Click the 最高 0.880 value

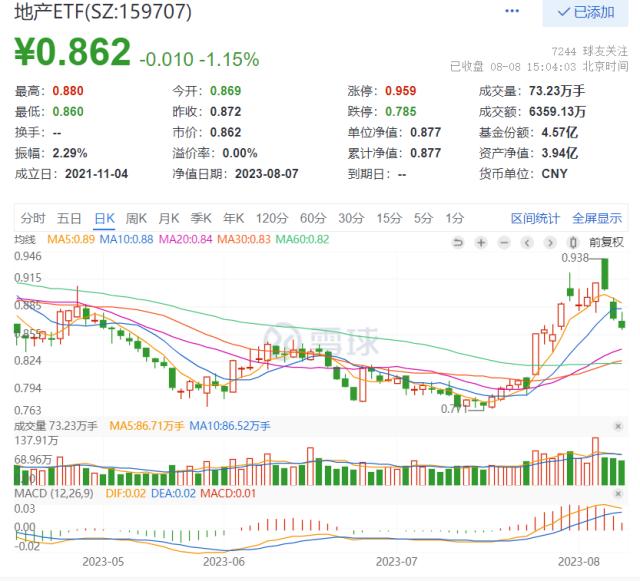pyautogui.click(x=68, y=91)
